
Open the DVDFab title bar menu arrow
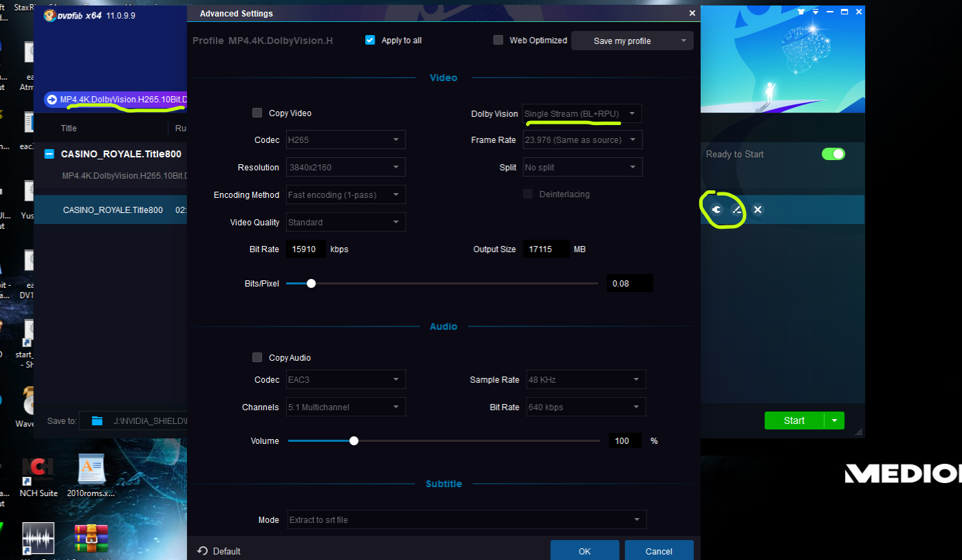pyautogui.click(x=816, y=12)
